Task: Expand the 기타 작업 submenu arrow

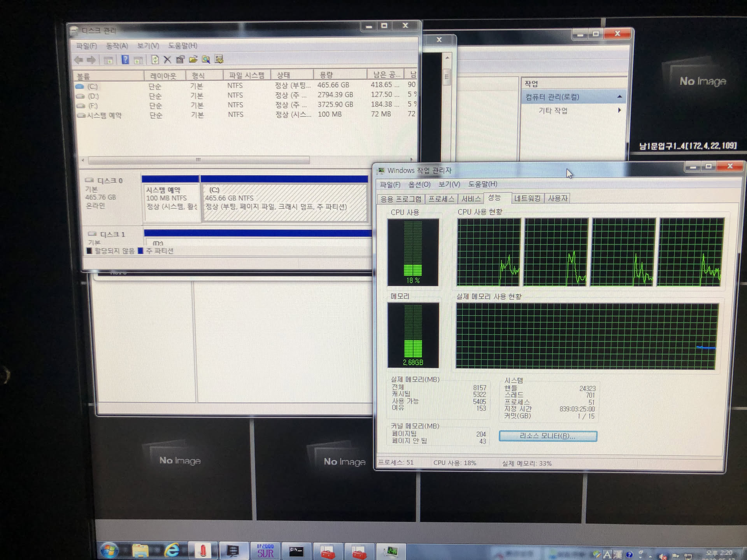Action: click(x=619, y=110)
